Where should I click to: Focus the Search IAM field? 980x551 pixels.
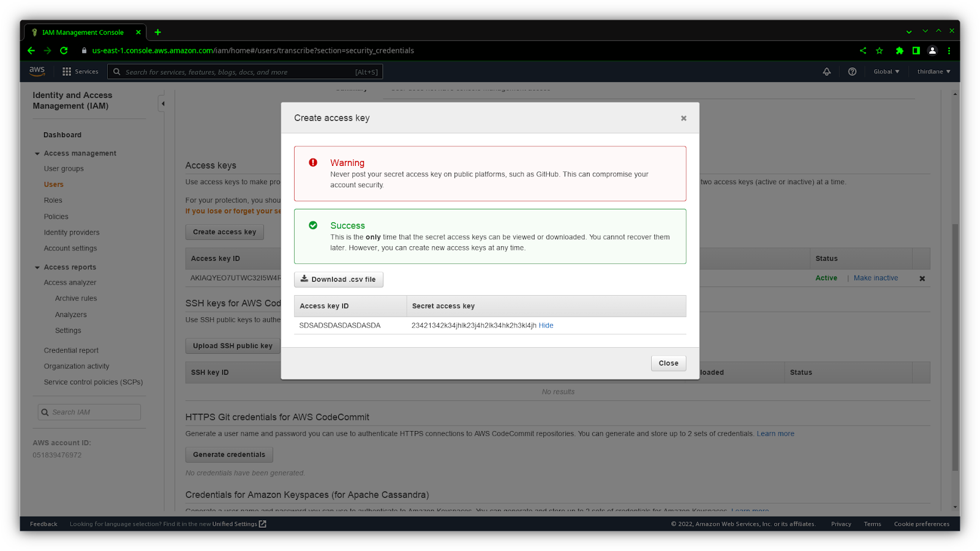[89, 412]
